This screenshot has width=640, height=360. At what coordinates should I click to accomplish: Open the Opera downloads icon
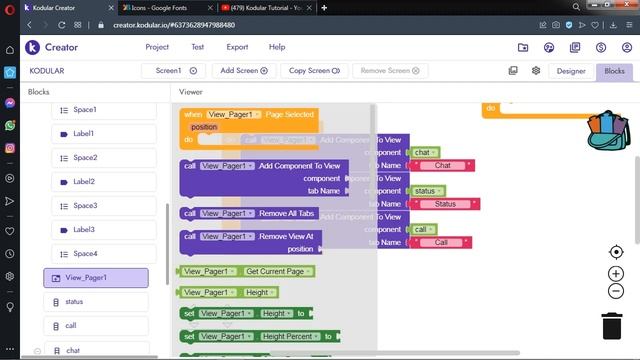pos(613,25)
